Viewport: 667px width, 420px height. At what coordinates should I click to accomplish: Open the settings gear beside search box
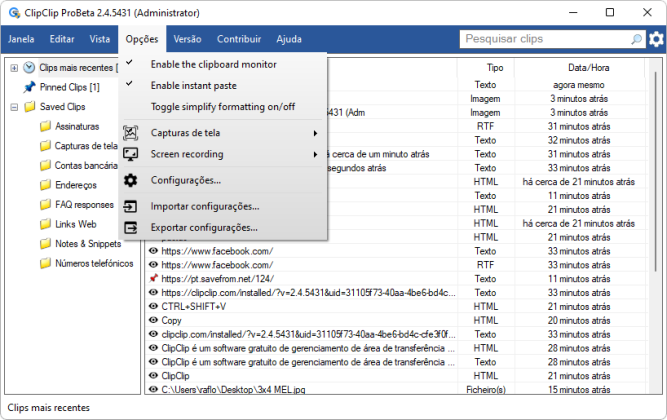[656, 39]
